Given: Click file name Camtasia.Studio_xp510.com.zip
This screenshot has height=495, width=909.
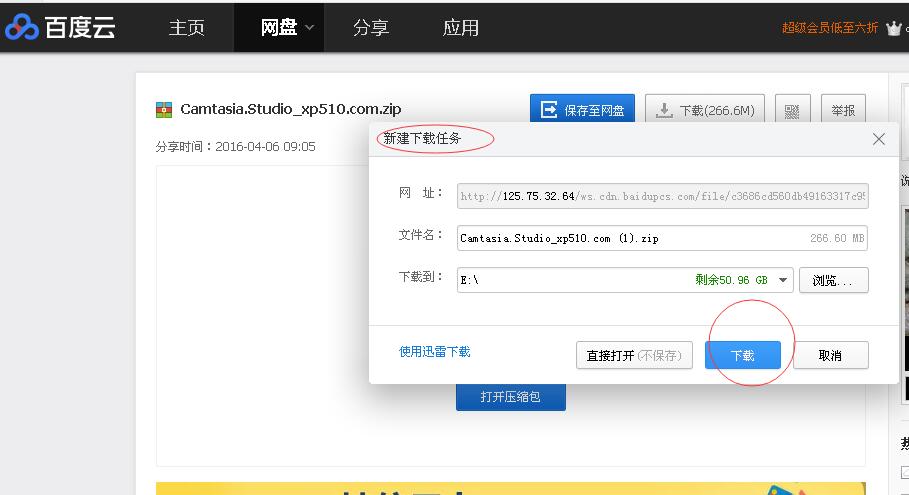Looking at the screenshot, I should [290, 109].
